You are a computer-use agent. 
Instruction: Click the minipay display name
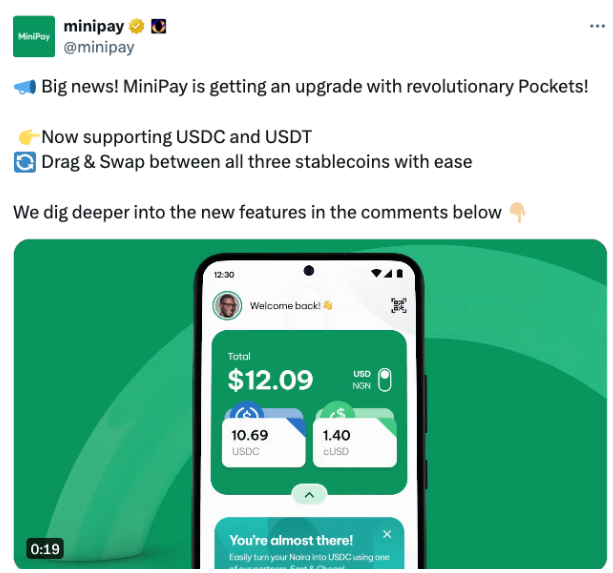(94, 27)
